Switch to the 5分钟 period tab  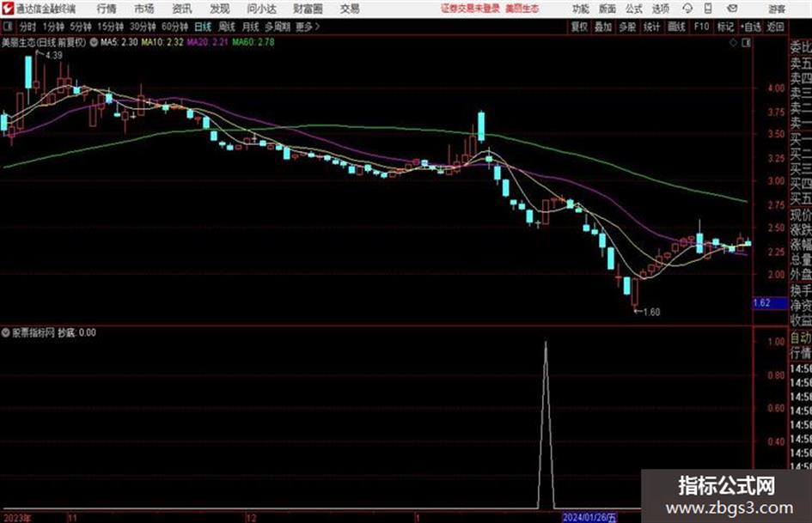point(81,27)
